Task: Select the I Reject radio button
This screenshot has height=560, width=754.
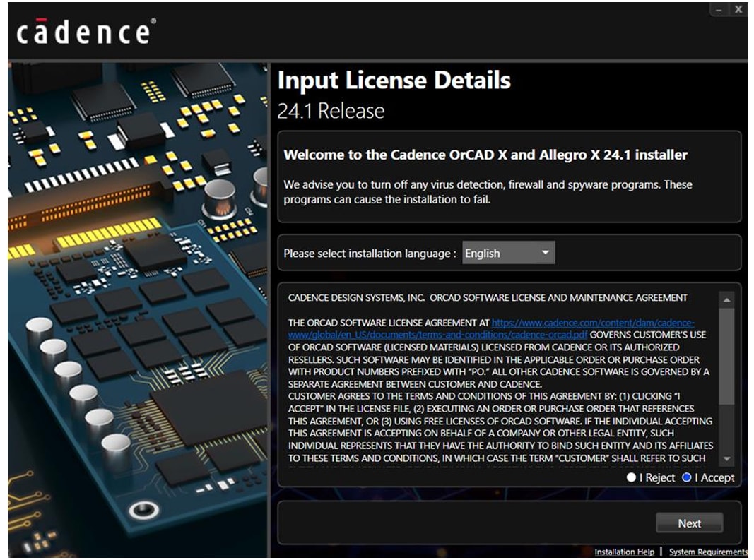Action: pyautogui.click(x=631, y=477)
